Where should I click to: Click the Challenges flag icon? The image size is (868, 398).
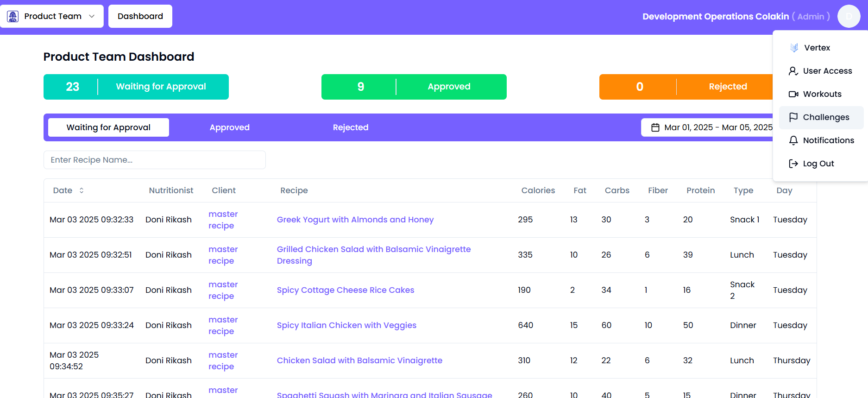[793, 117]
